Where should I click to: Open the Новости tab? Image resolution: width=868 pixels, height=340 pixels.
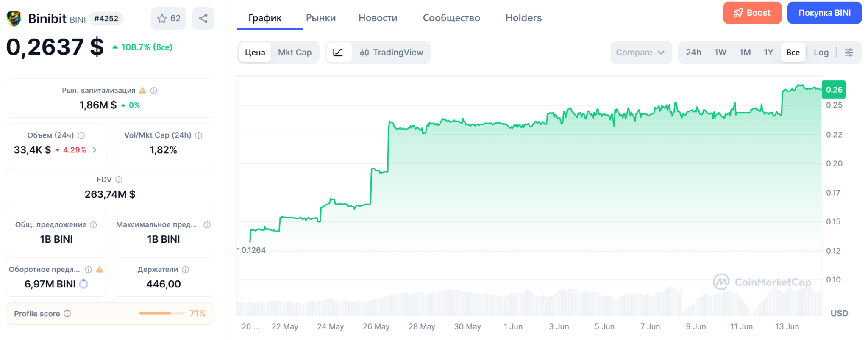[378, 18]
